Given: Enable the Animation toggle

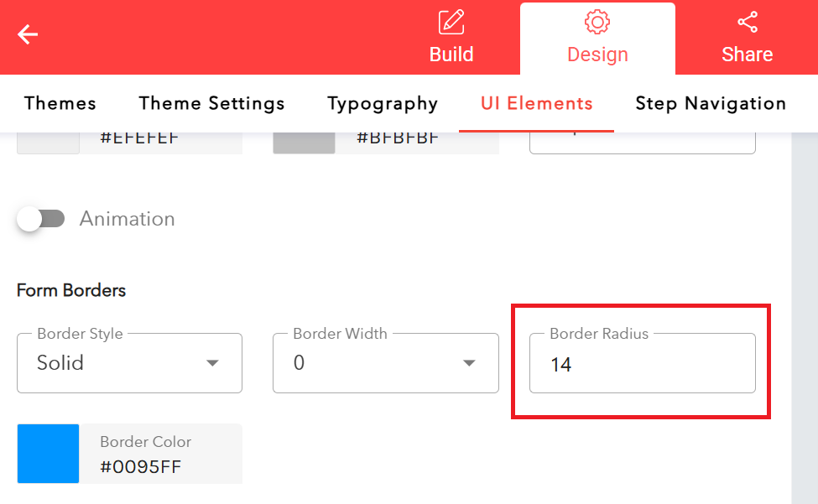Looking at the screenshot, I should [x=41, y=218].
